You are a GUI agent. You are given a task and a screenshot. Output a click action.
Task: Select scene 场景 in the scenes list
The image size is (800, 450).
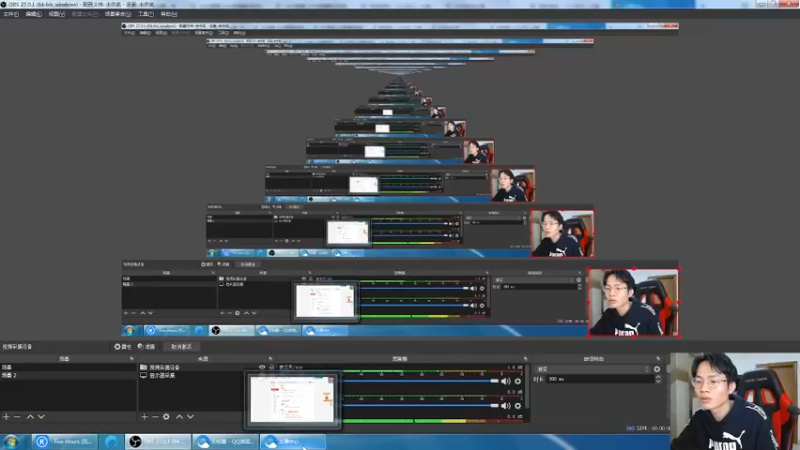point(68,367)
